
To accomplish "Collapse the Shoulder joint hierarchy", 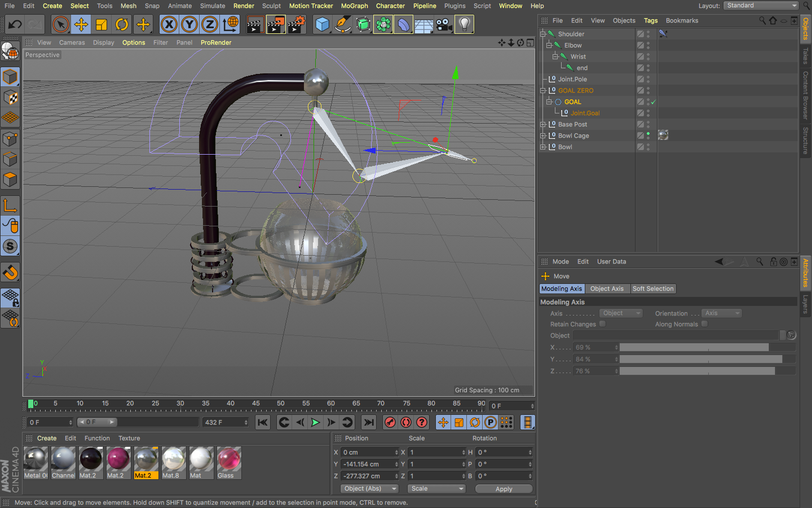I will 543,34.
